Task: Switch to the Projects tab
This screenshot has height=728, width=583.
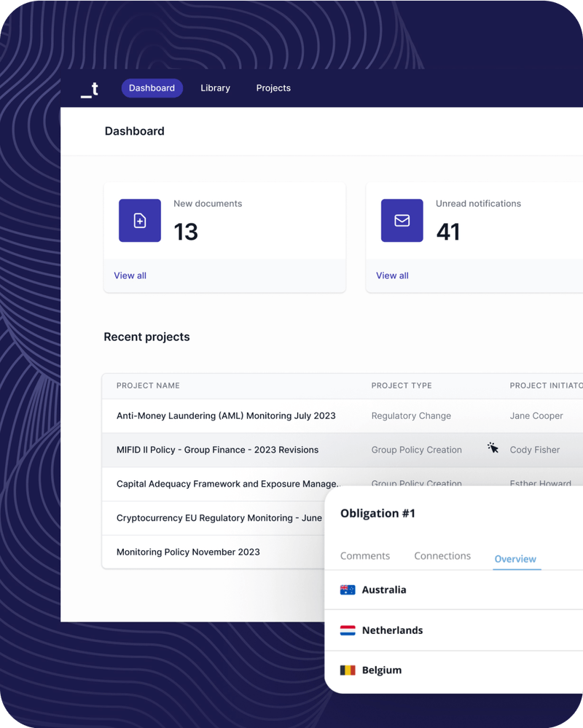Action: click(x=273, y=87)
